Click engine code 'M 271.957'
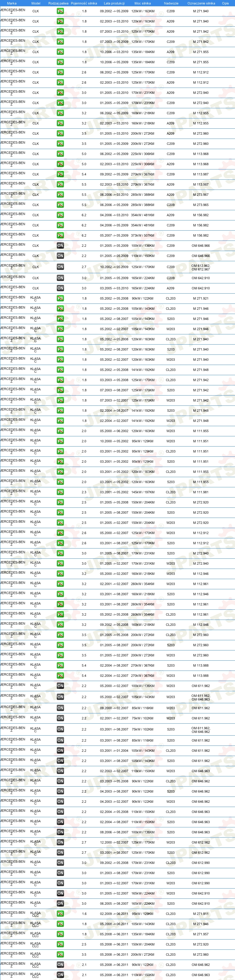The height and width of the screenshot is (980, 235). [201, 934]
